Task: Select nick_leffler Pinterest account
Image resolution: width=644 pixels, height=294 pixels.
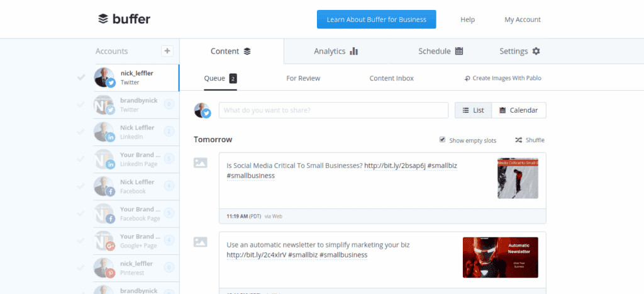Action: click(x=136, y=268)
